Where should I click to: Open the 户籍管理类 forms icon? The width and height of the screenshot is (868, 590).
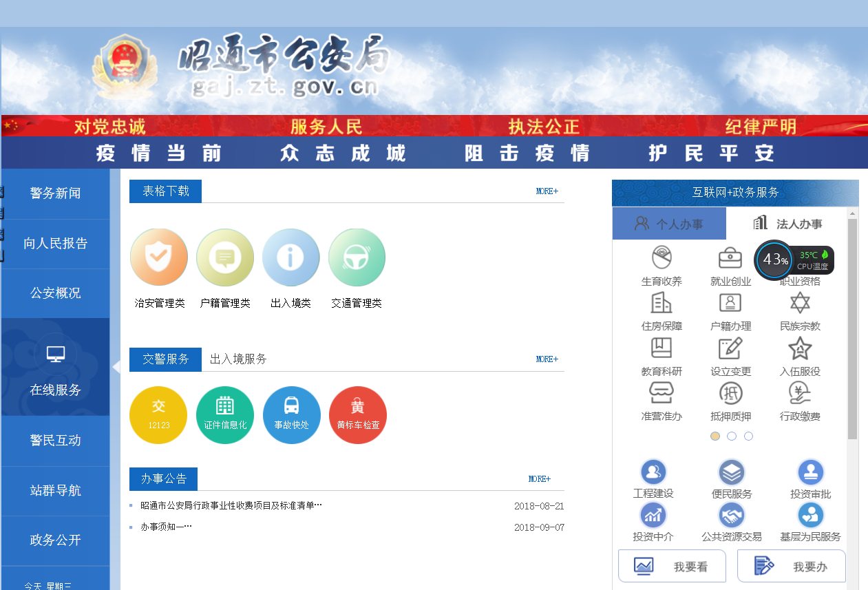click(225, 257)
